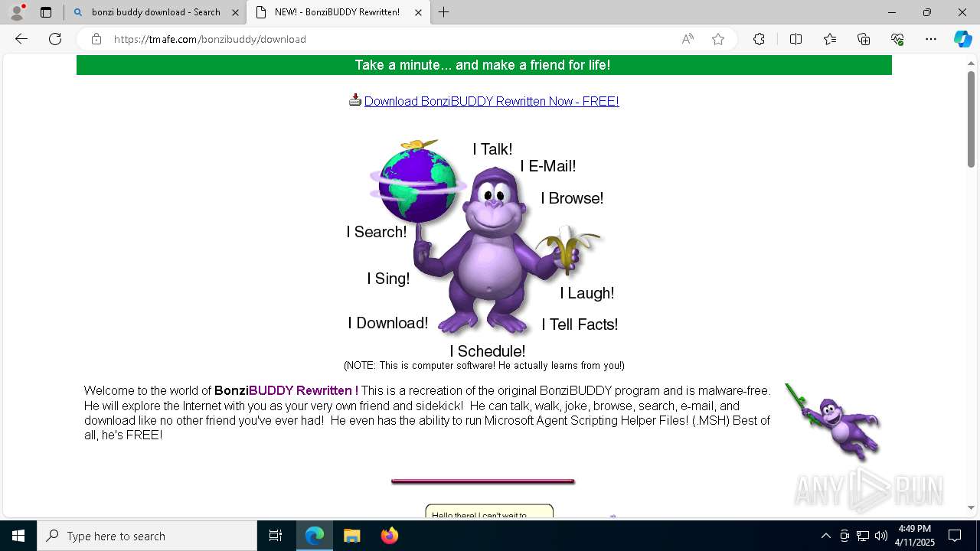
Task: Click the 'I Sing!' text
Action: pyautogui.click(x=388, y=279)
